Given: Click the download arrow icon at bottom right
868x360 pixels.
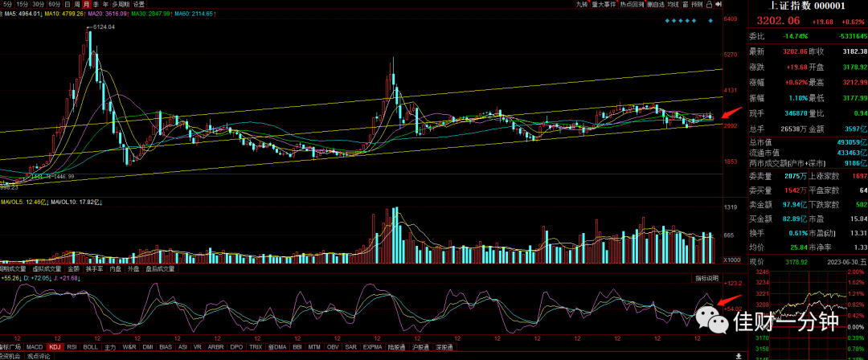Looking at the screenshot, I should point(739,355).
